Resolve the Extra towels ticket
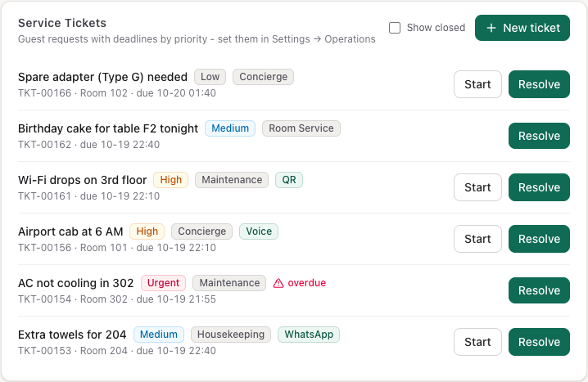 [x=539, y=342]
